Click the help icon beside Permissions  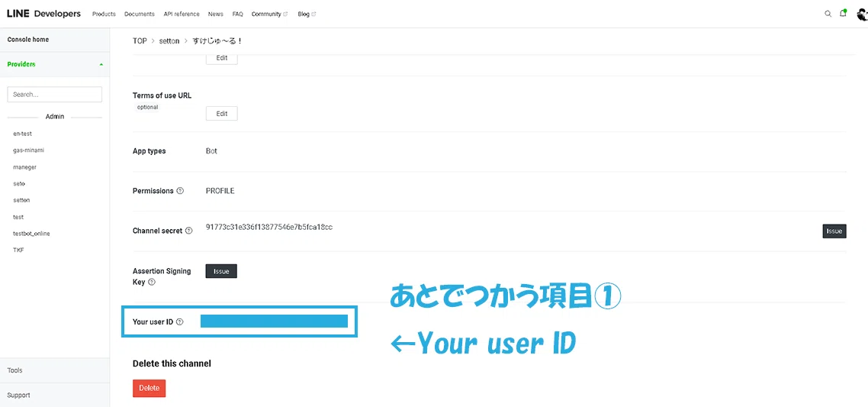coord(180,191)
